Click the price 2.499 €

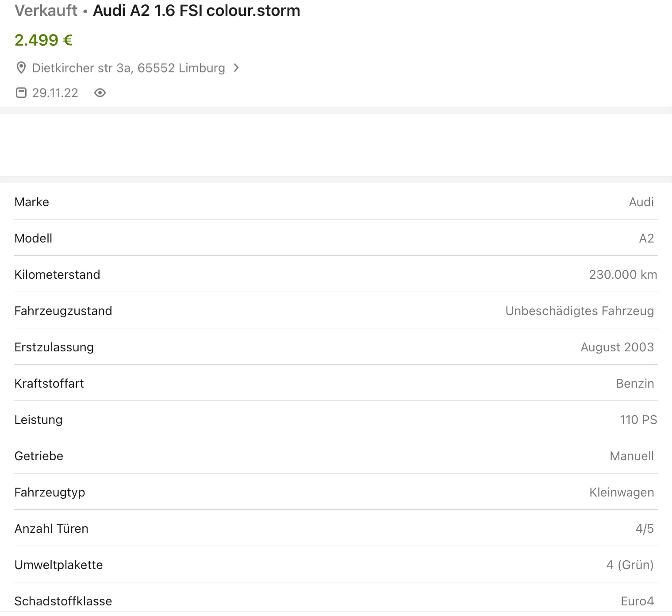point(43,40)
